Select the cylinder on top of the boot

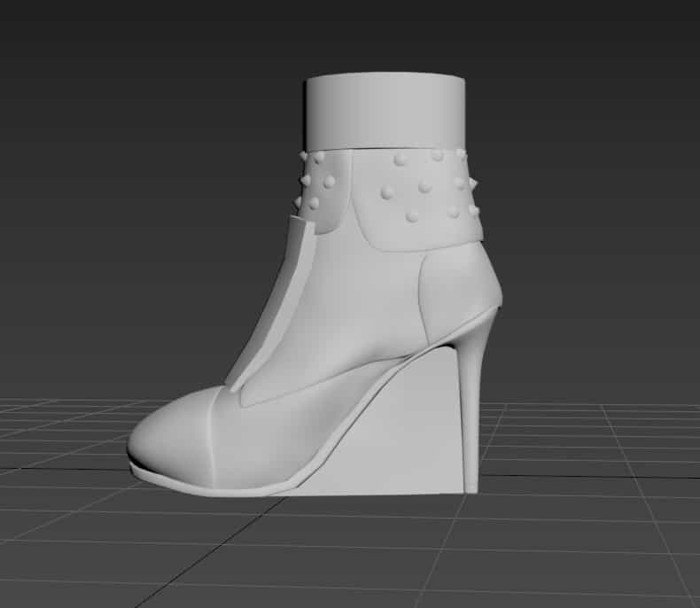[385, 113]
